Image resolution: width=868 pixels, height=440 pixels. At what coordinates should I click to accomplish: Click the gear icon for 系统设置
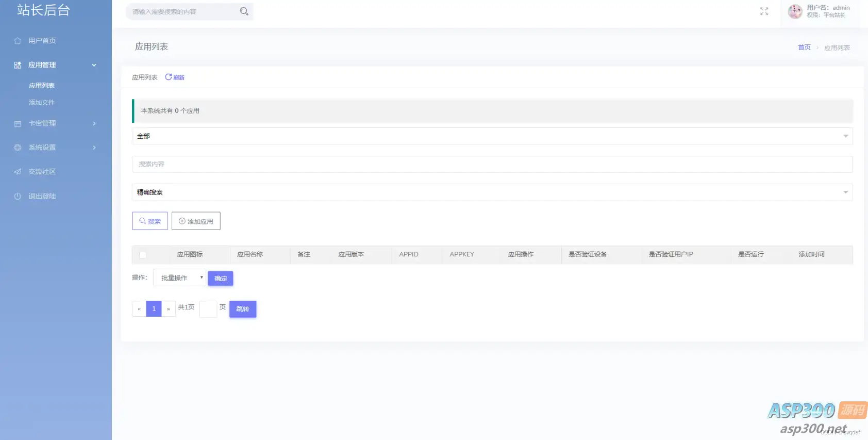[18, 148]
